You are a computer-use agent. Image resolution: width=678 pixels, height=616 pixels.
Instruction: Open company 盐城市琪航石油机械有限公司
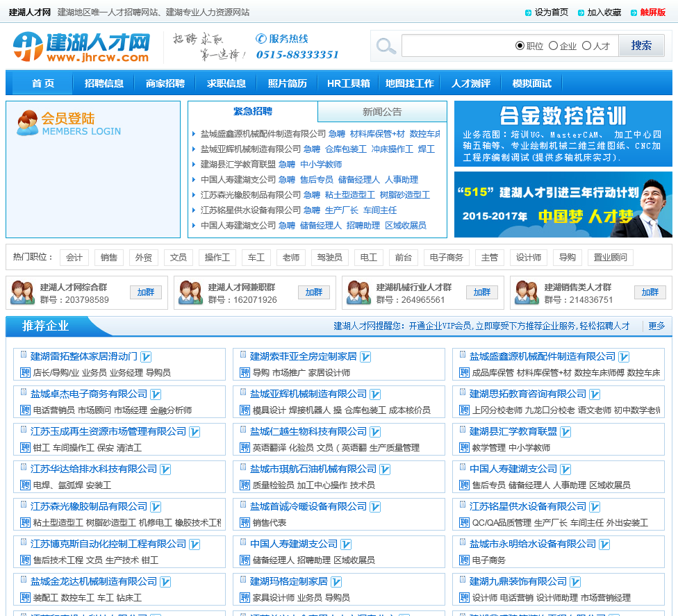(313, 469)
